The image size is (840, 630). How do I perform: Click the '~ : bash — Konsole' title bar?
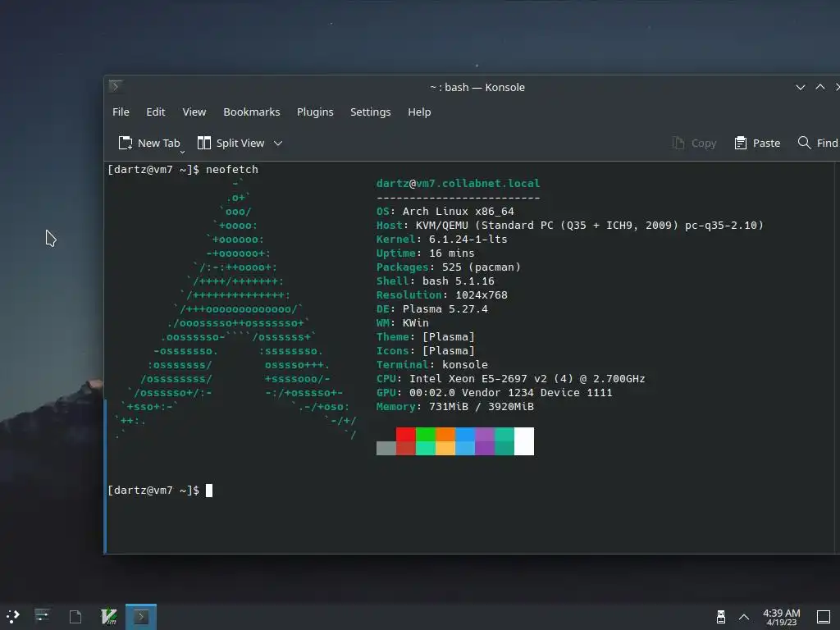[x=477, y=87]
